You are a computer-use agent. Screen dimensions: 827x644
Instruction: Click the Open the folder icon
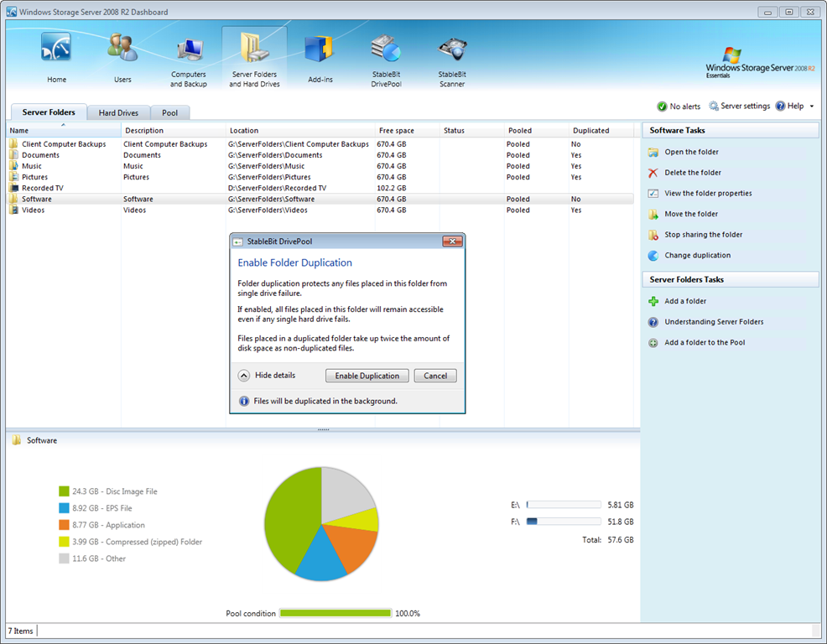[653, 152]
